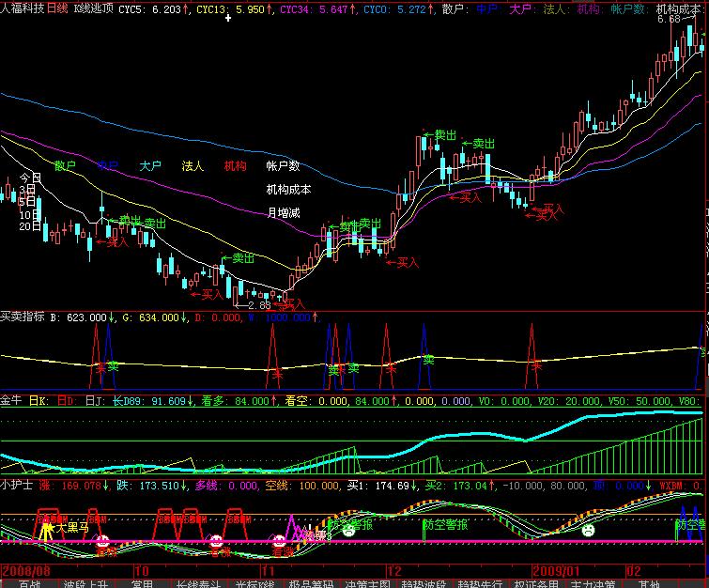Select the stock name 人福科技 in header

tap(23, 8)
